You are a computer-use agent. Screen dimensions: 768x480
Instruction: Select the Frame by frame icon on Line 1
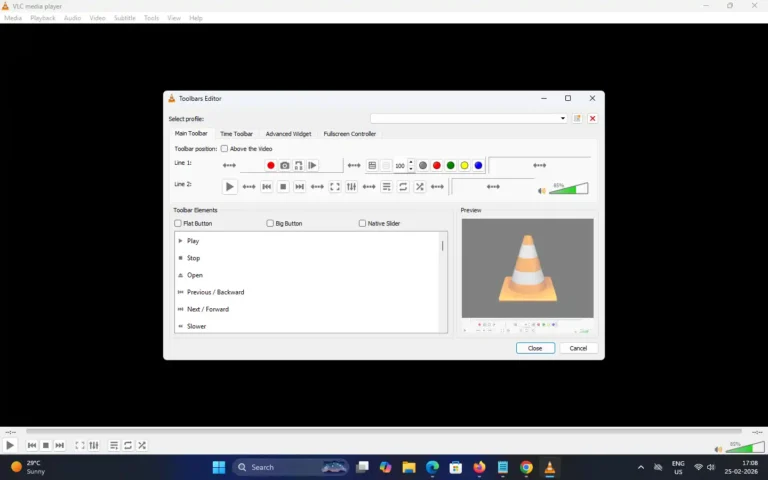pyautogui.click(x=312, y=166)
